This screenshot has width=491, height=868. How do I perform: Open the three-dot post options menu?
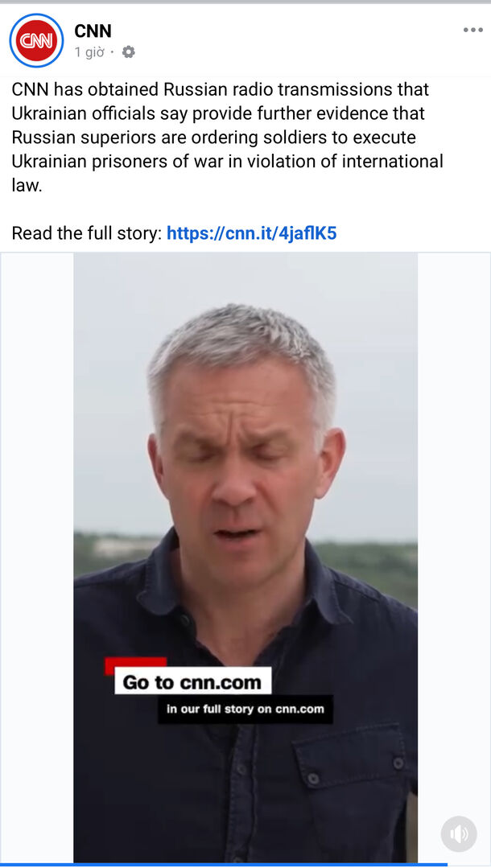tap(472, 30)
